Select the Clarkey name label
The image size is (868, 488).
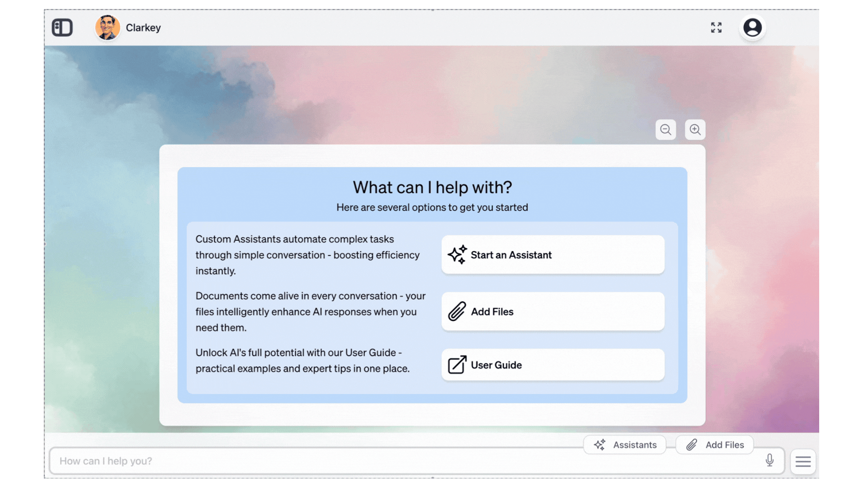(143, 28)
